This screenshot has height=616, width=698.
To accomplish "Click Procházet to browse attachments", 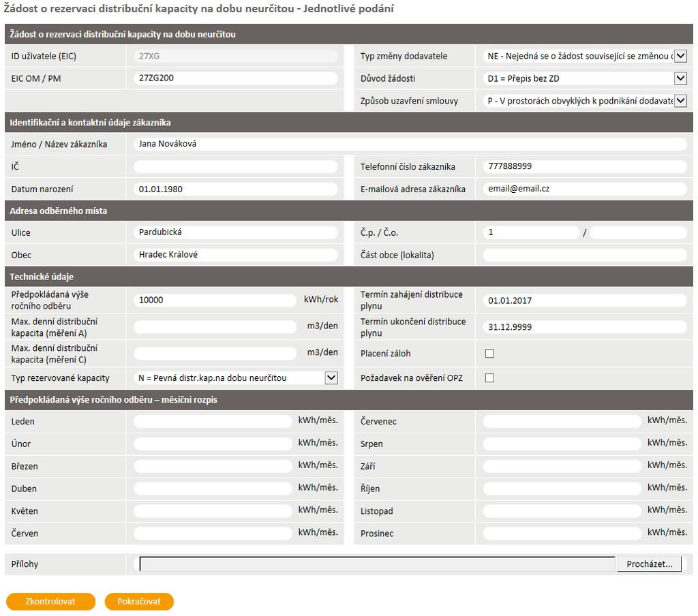I will (x=649, y=564).
